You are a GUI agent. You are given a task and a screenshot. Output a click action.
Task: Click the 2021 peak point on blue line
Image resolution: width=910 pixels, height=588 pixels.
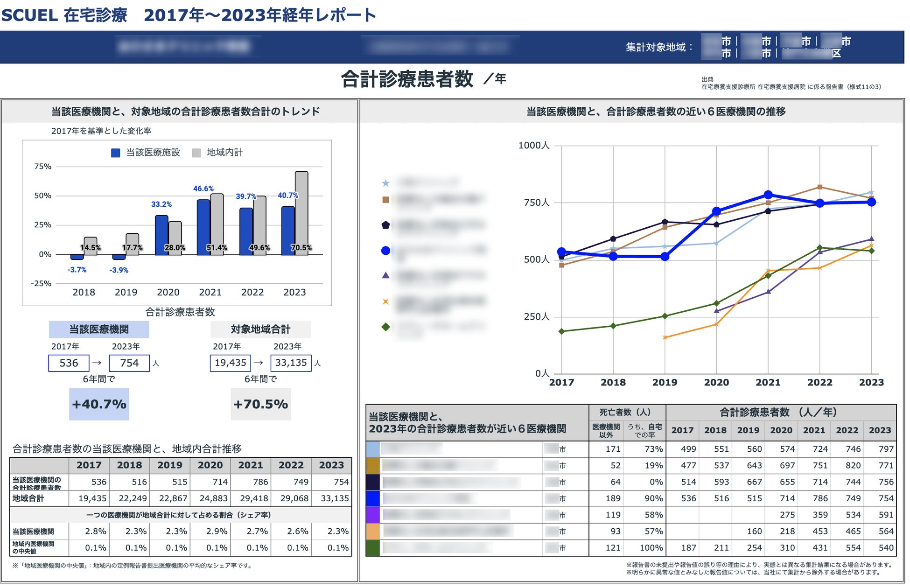(x=768, y=195)
